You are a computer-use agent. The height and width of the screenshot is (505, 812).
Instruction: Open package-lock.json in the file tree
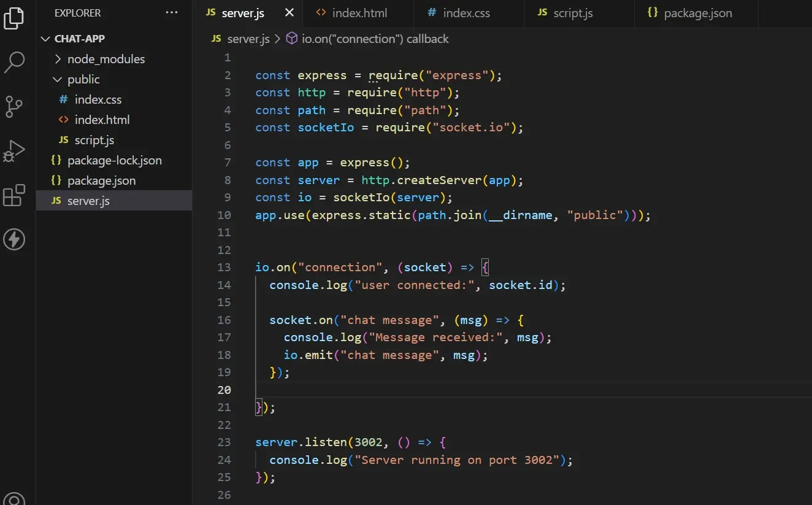click(114, 160)
